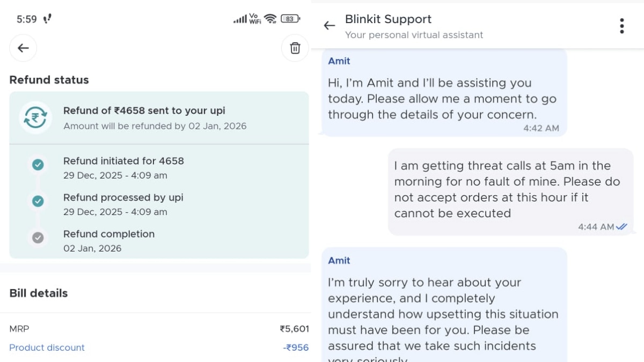
Task: Tap the Product discount link
Action: pyautogui.click(x=47, y=348)
